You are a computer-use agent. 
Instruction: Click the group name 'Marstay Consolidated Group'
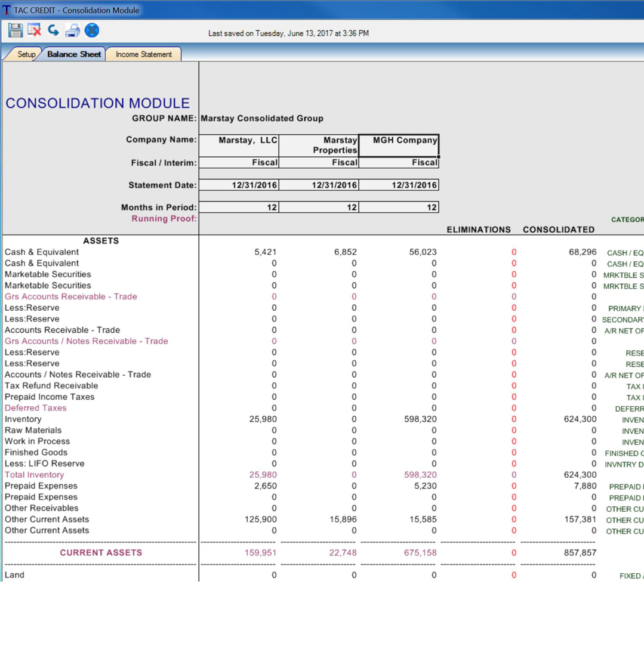click(x=262, y=119)
